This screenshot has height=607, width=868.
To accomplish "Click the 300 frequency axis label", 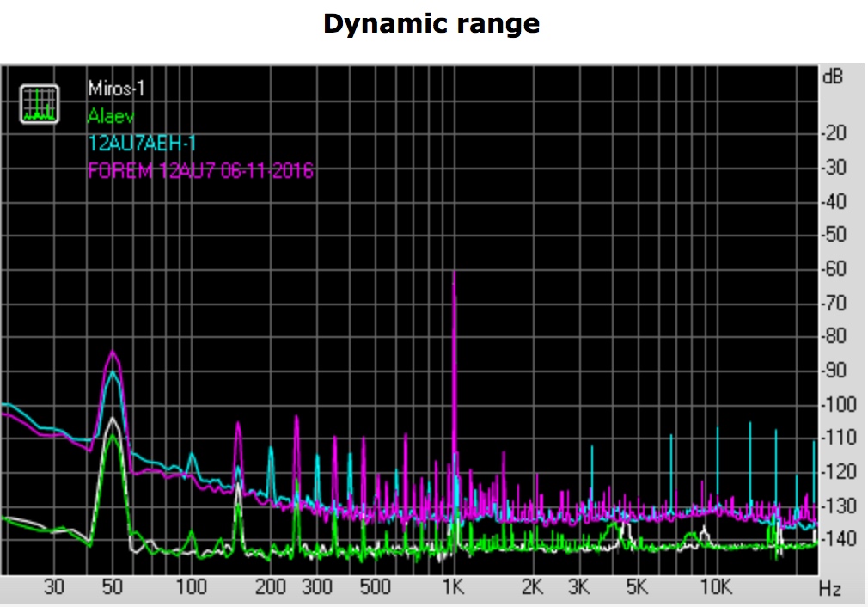I will pos(317,588).
